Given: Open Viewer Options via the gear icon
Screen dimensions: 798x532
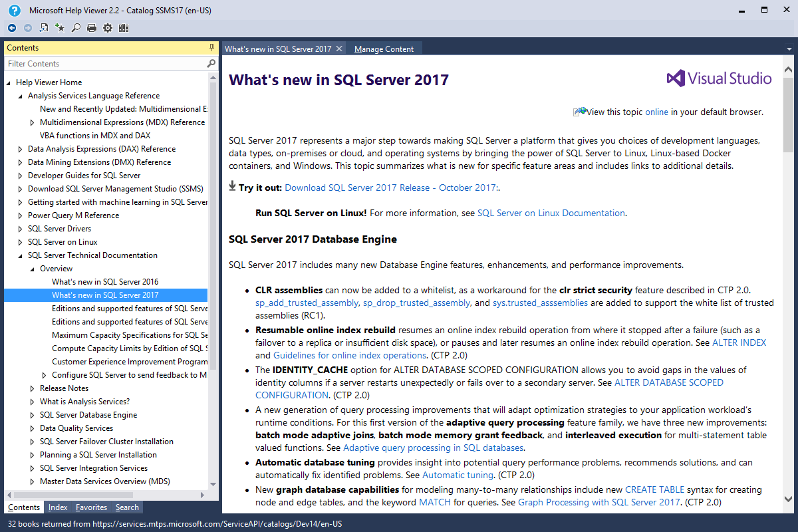Looking at the screenshot, I should [x=107, y=27].
